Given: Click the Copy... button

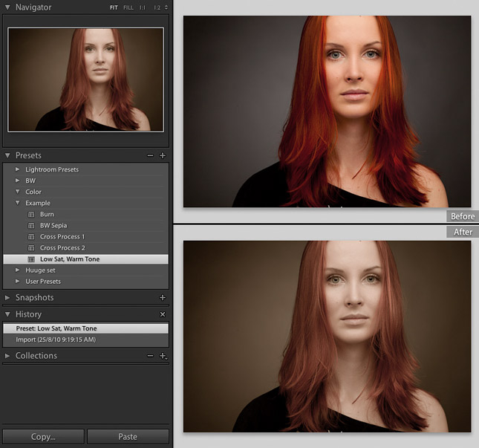Looking at the screenshot, I should point(42,437).
